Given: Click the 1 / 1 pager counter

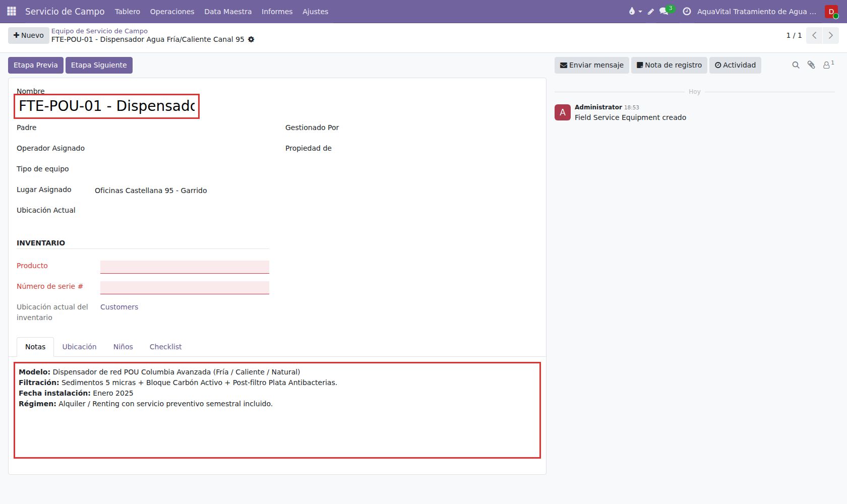Looking at the screenshot, I should coord(794,35).
